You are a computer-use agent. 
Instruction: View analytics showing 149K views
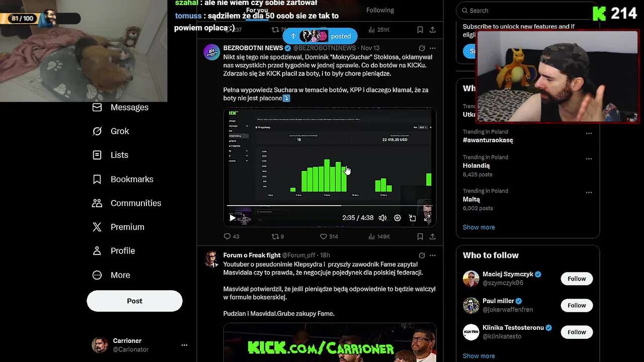[379, 236]
